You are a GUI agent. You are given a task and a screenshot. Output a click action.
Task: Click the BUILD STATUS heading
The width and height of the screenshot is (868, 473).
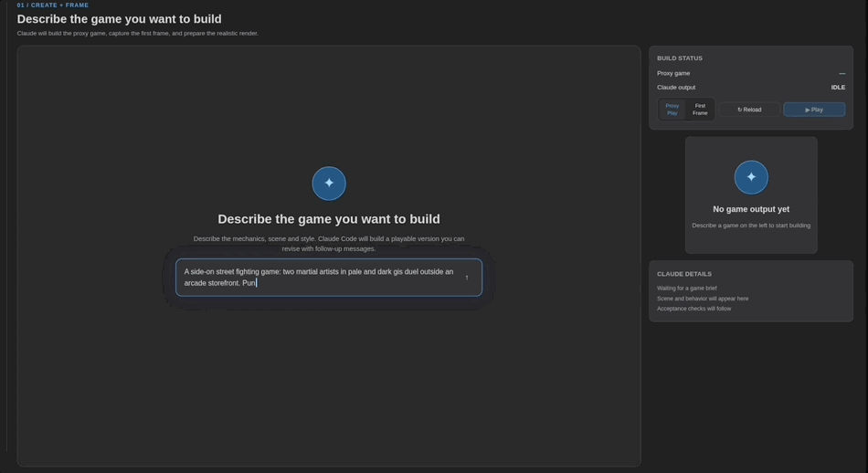(679, 58)
